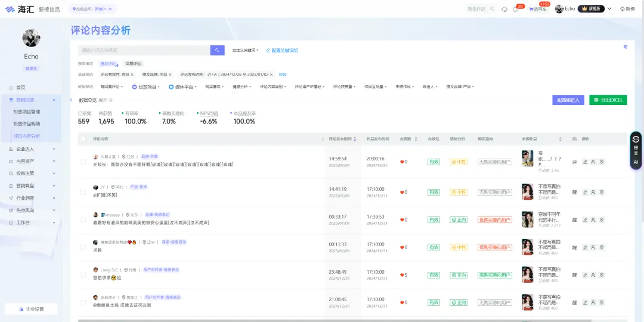The width and height of the screenshot is (644, 322).
Task: Open the account chevron next to 获星版
Action: pyautogui.click(x=609, y=8)
